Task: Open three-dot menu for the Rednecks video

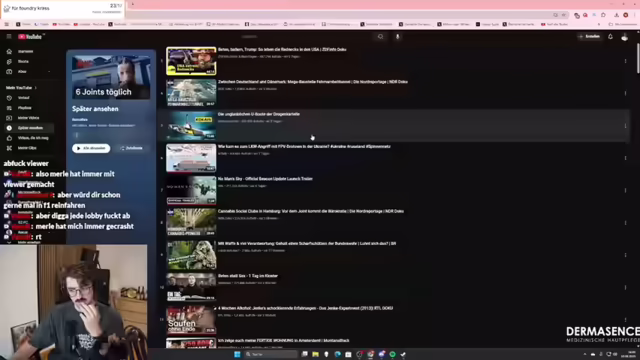Action: [625, 61]
